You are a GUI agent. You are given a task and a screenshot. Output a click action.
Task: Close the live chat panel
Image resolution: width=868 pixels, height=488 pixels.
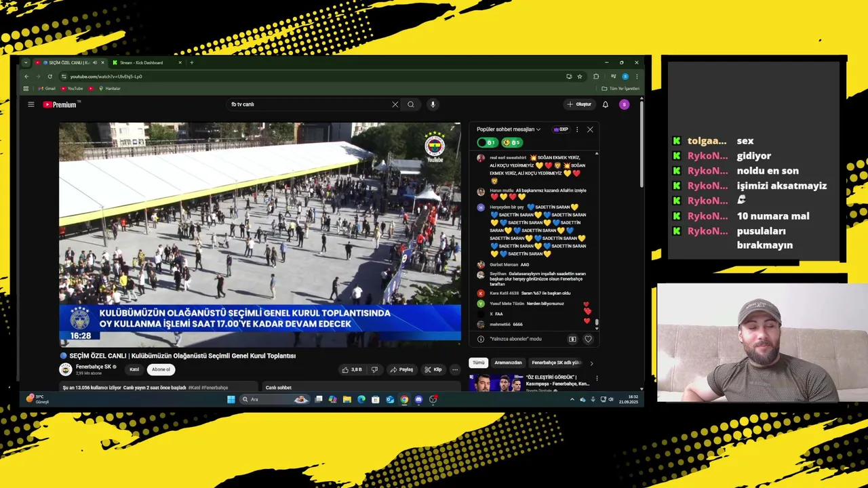point(590,129)
